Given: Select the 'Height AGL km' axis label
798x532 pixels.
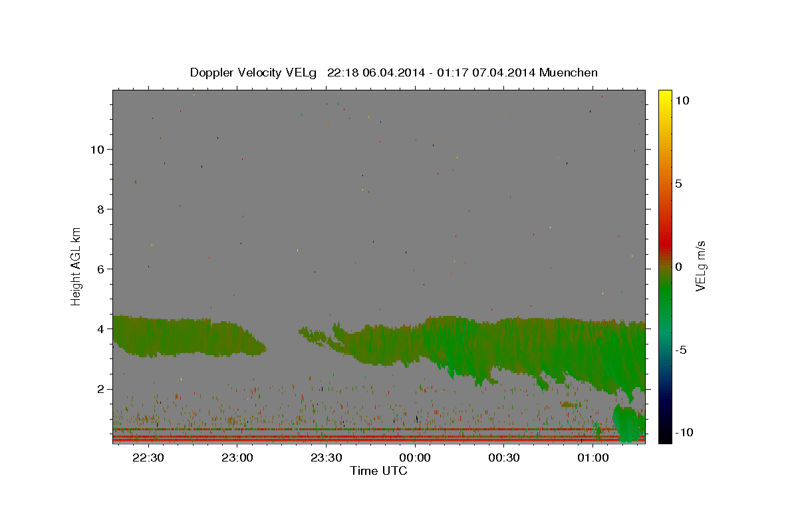Looking at the screenshot, I should [x=76, y=265].
